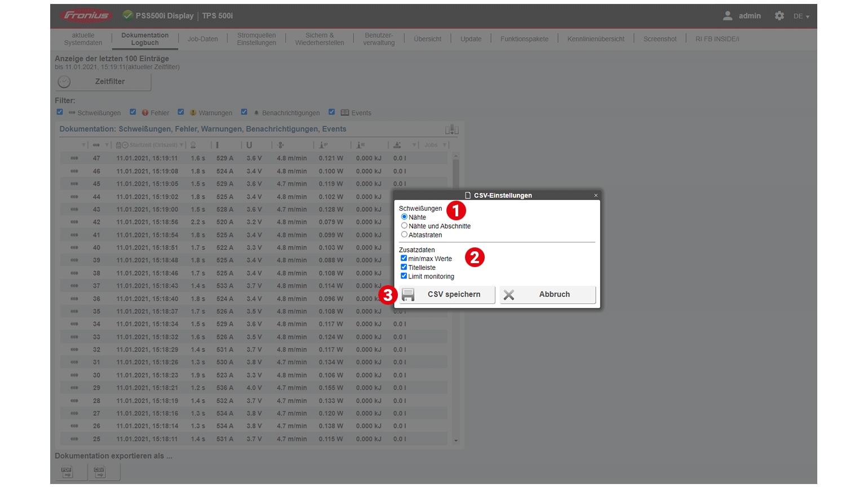Open the DE language dropdown
Viewport: 868px width, 488px height.
801,16
